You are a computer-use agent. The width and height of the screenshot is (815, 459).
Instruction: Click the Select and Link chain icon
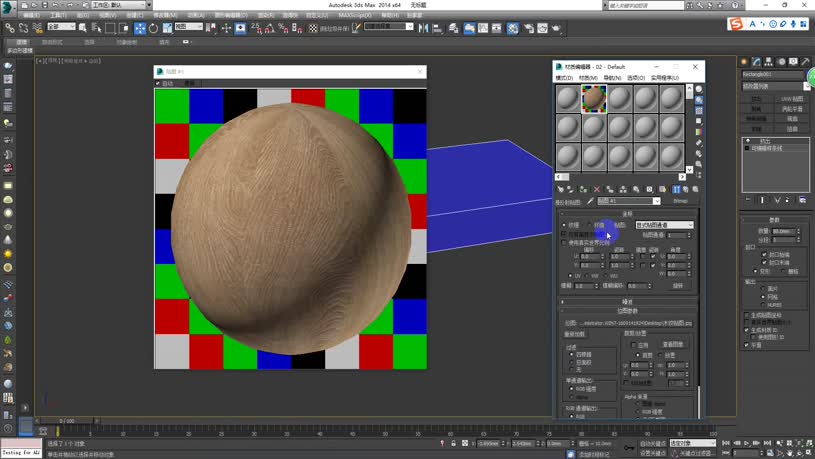point(10,28)
